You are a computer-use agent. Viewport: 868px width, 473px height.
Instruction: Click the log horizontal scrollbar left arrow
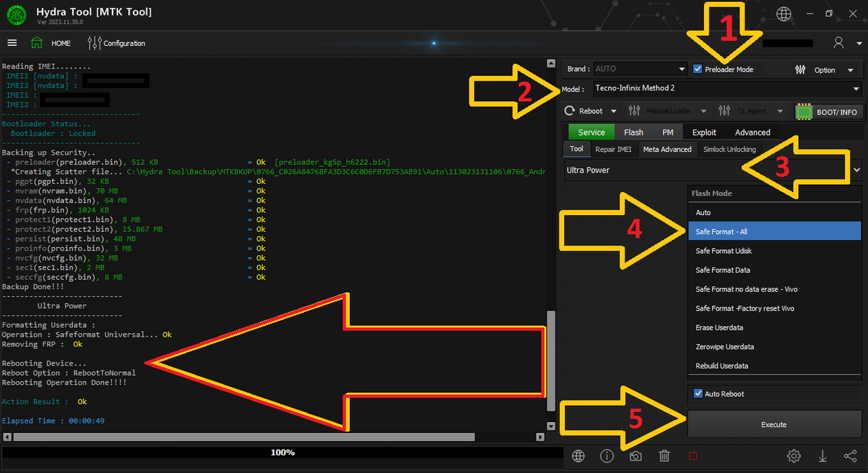tap(6, 438)
